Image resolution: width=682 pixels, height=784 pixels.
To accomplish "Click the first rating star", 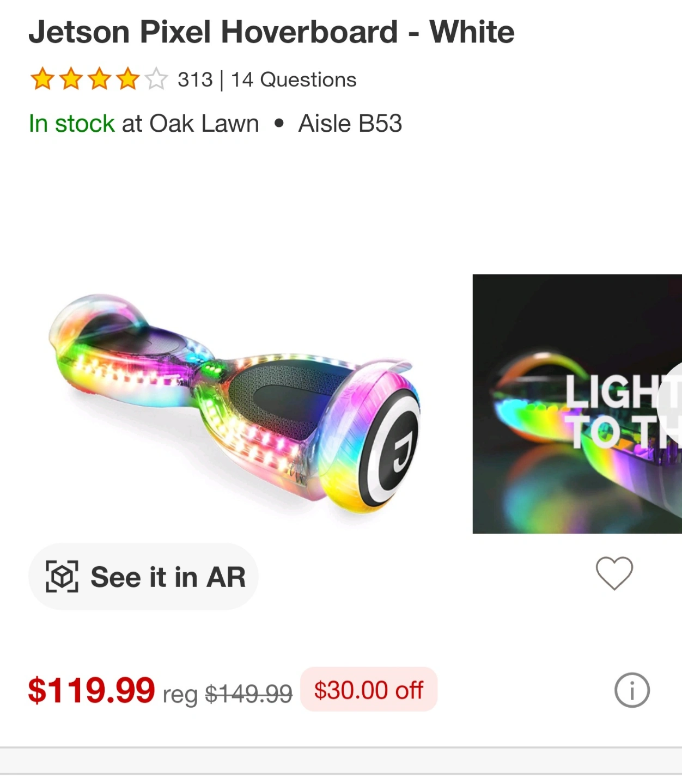I will pyautogui.click(x=42, y=79).
